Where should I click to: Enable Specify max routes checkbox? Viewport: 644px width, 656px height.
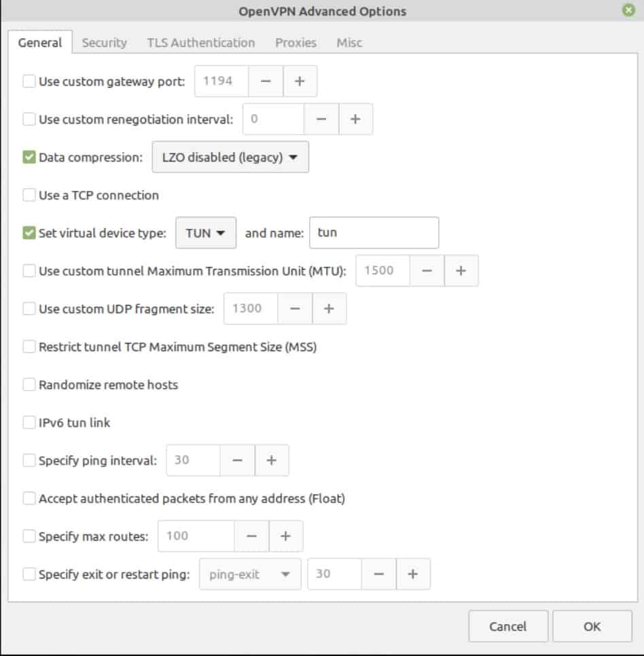click(x=29, y=536)
